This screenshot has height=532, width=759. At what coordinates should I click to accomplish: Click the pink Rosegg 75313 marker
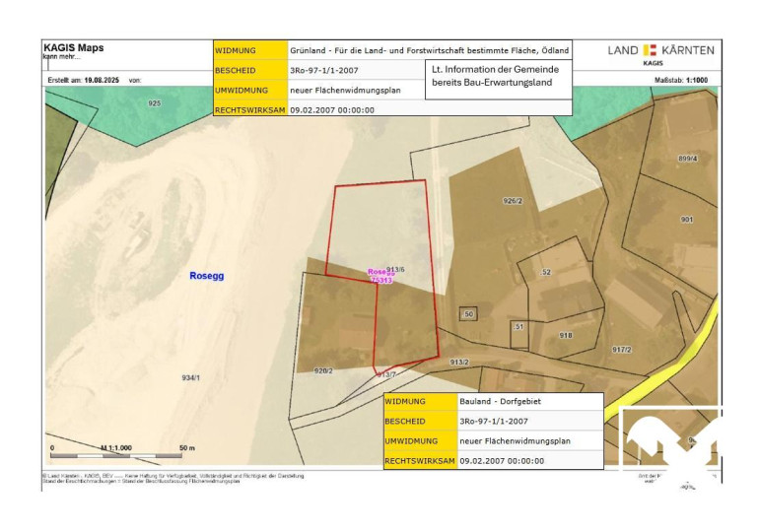[x=380, y=276]
